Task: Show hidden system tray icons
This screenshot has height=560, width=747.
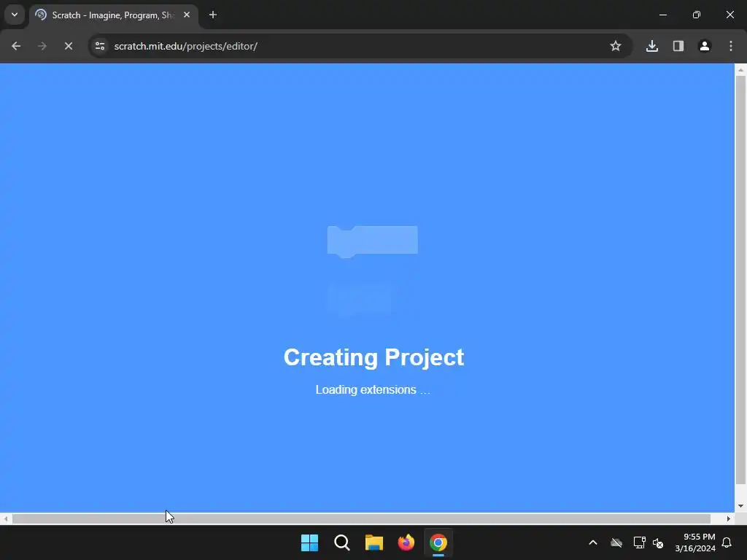Action: point(593,542)
